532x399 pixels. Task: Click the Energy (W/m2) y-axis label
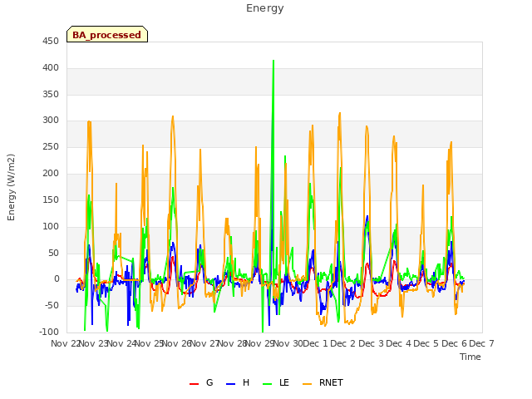click(x=11, y=187)
